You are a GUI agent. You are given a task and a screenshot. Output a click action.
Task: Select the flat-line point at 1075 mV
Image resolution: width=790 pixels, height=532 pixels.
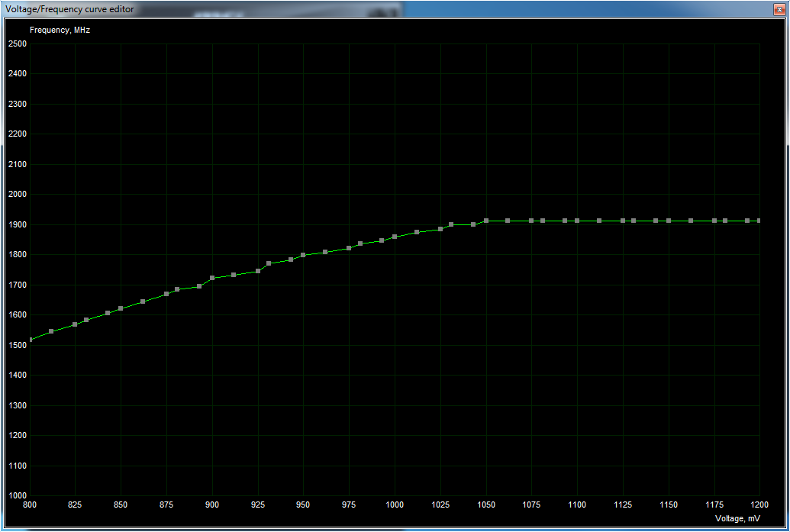tap(531, 221)
